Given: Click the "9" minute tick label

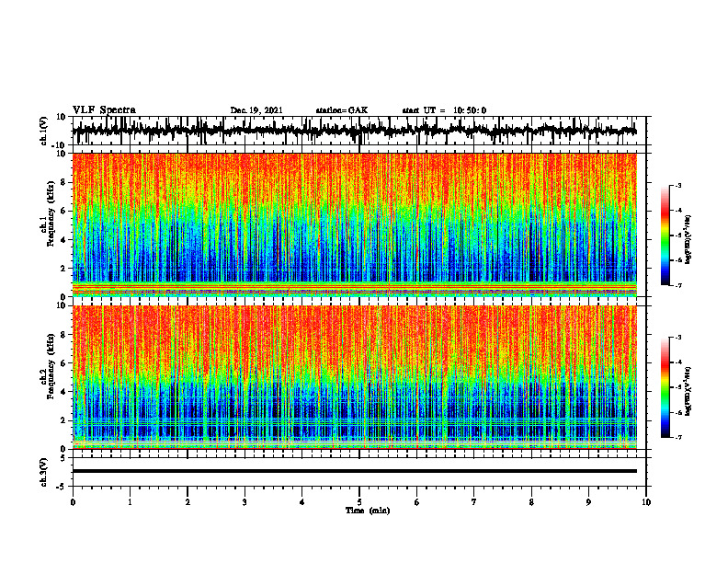Looking at the screenshot, I should [x=588, y=502].
